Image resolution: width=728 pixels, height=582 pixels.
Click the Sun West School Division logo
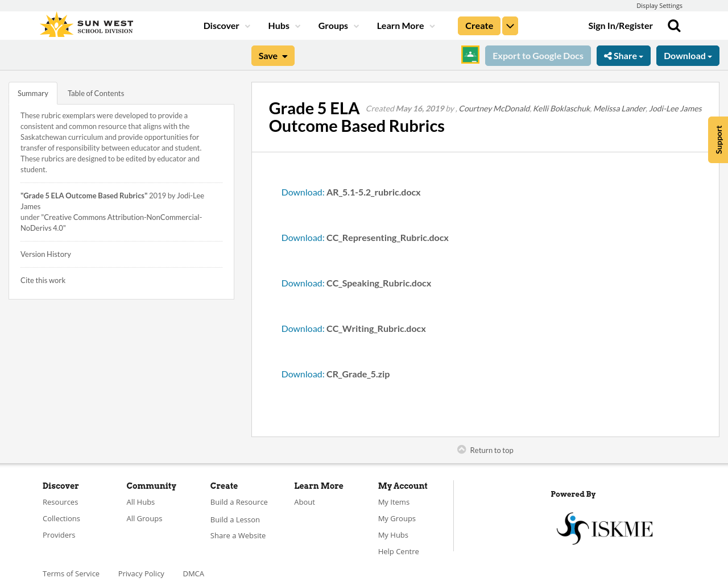pyautogui.click(x=85, y=24)
